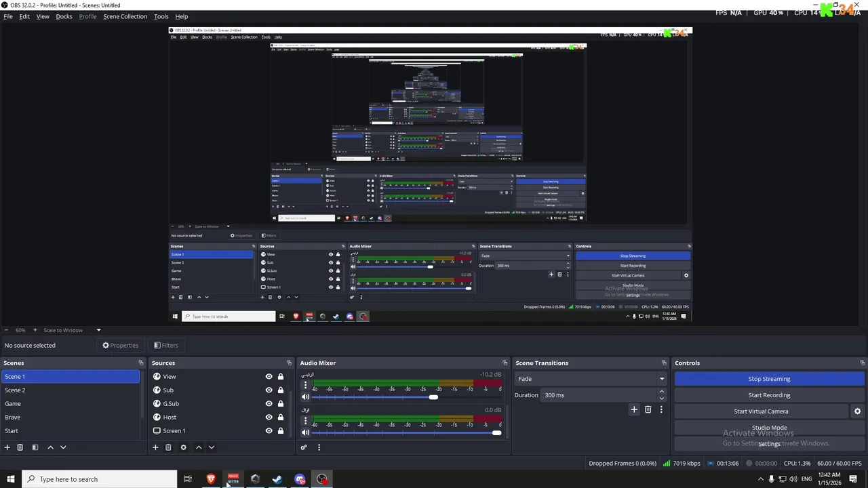Hide the View source with its eye icon
The image size is (868, 488).
pos(269,377)
